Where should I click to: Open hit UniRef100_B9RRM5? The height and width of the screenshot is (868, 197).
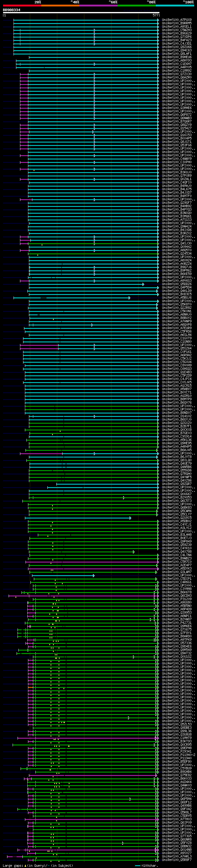pyautogui.click(x=177, y=23)
